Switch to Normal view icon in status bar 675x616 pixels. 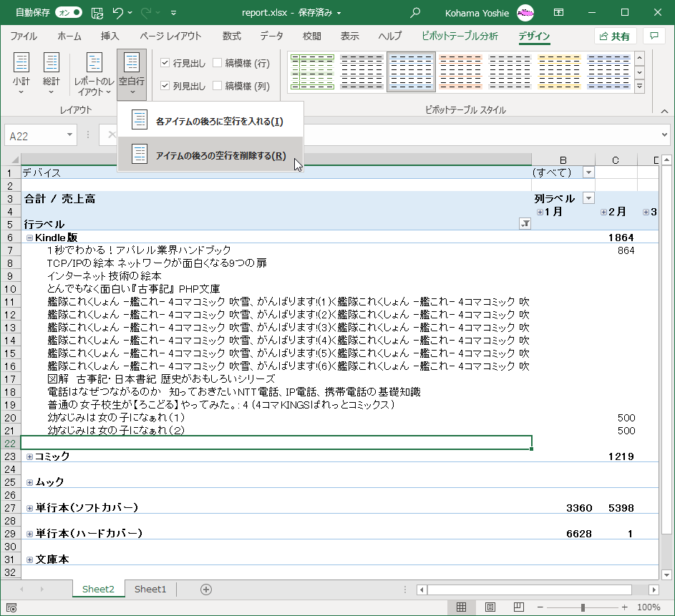pos(461,607)
